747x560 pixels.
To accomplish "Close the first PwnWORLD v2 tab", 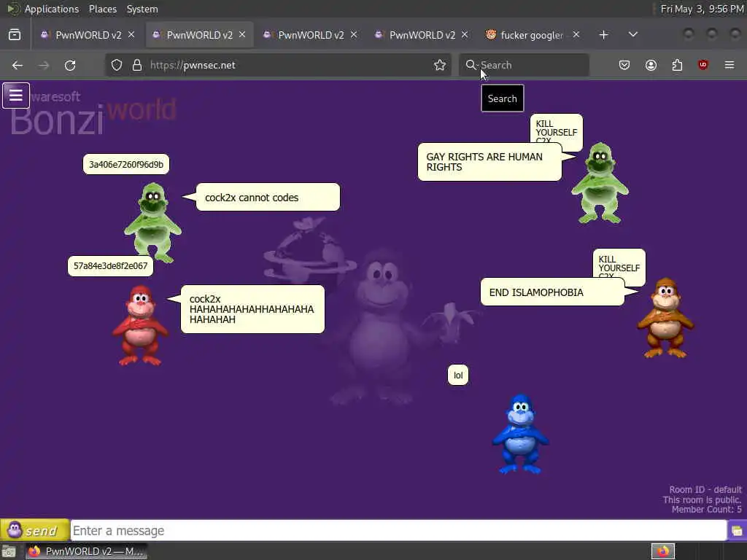I will point(131,35).
